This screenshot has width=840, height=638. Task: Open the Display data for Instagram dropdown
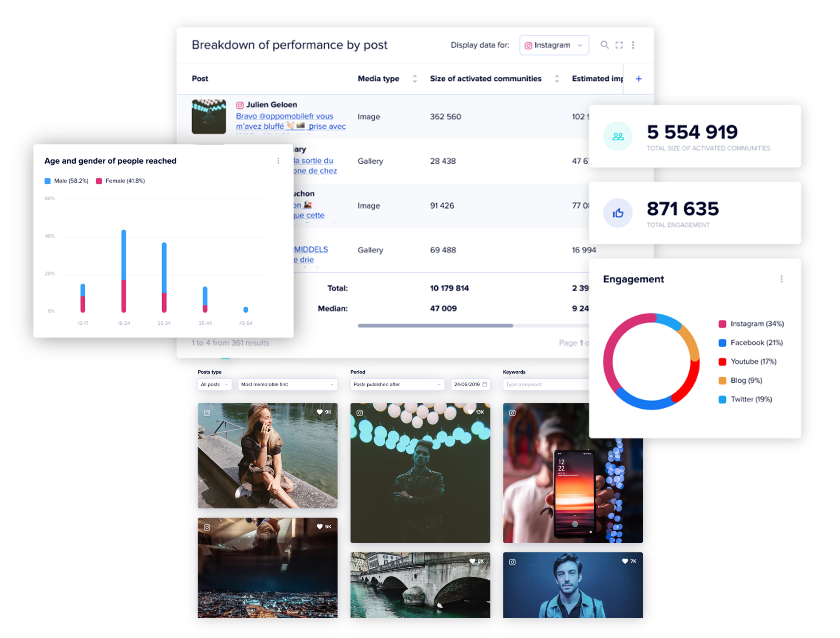coord(554,45)
